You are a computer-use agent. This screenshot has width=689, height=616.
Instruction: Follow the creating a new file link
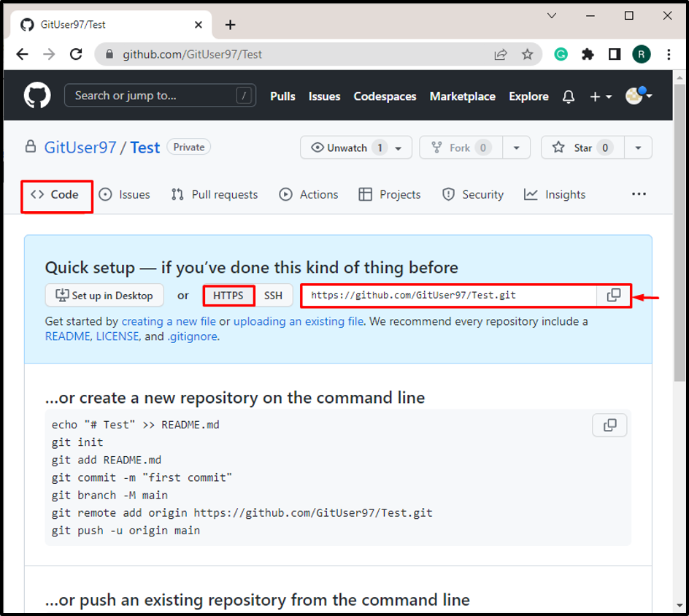pyautogui.click(x=169, y=321)
